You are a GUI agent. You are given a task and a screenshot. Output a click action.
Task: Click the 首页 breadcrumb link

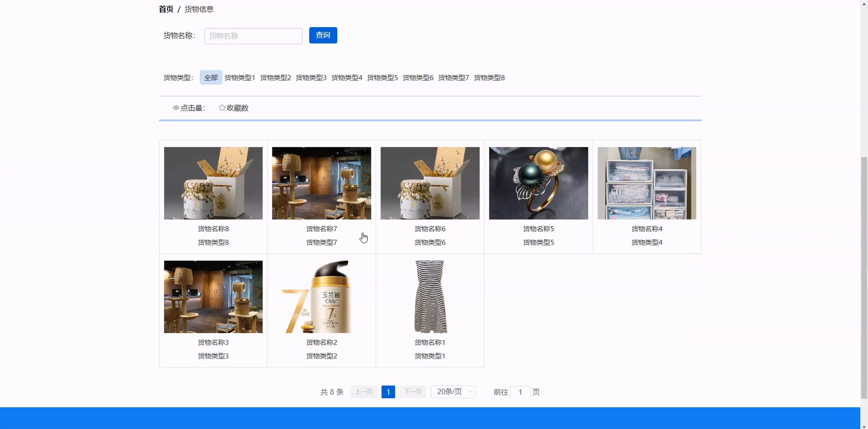pos(166,9)
